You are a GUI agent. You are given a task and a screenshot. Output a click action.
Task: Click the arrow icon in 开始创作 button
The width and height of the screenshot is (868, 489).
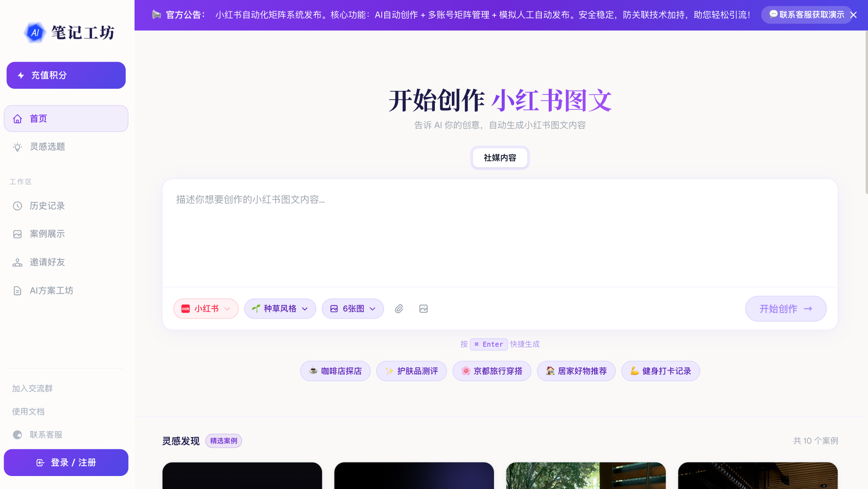click(808, 309)
